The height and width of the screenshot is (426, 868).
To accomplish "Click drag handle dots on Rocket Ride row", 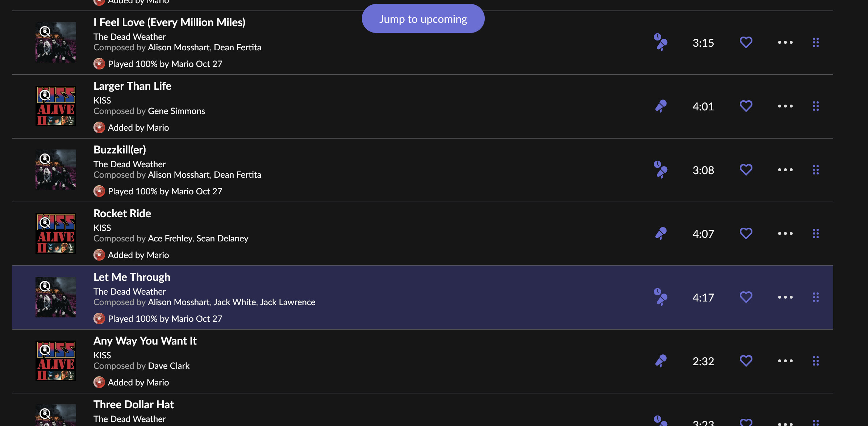I will (816, 233).
